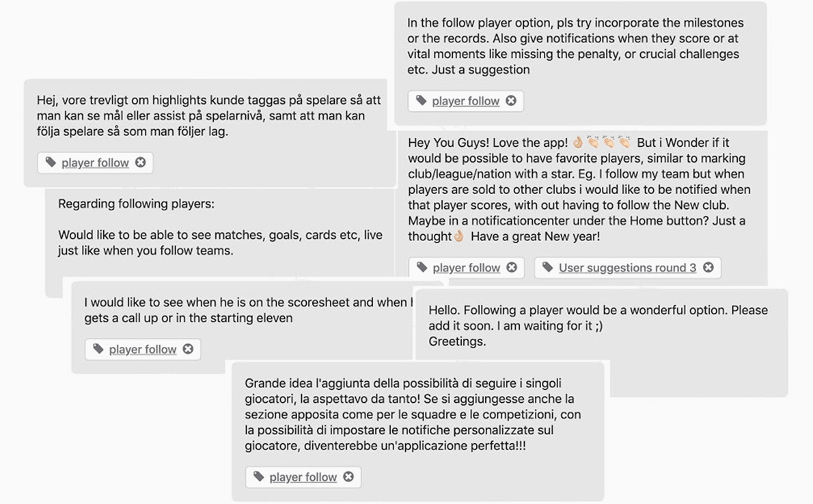Open player follow link on scoresheet feedback card
The height and width of the screenshot is (504, 813).
pyautogui.click(x=143, y=349)
